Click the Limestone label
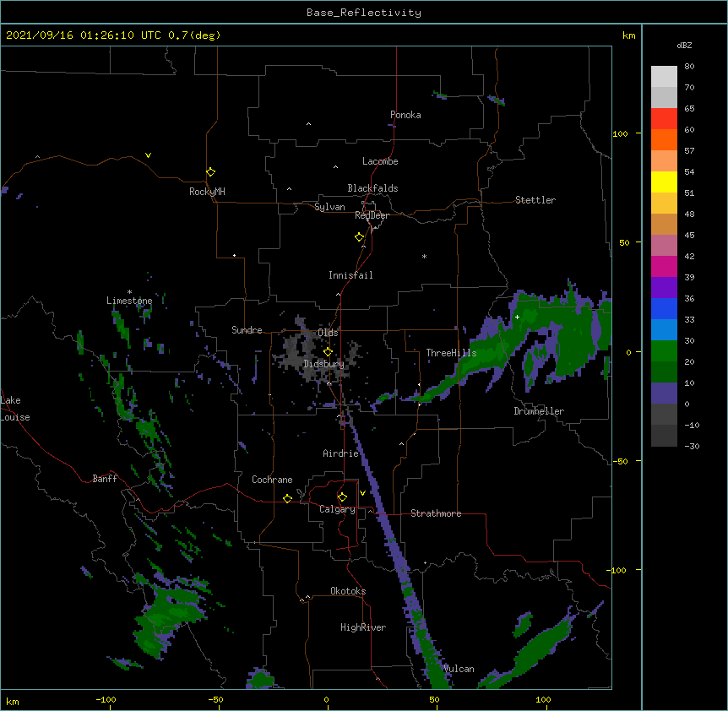The width and height of the screenshot is (728, 711). [x=129, y=301]
